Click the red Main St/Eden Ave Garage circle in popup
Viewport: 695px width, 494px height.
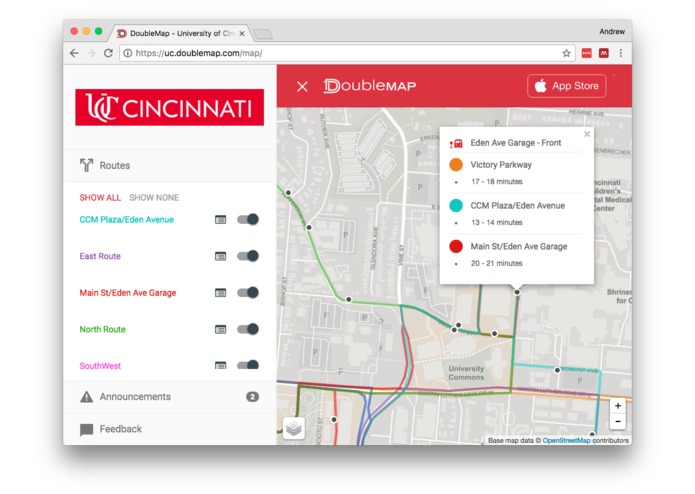coord(456,246)
